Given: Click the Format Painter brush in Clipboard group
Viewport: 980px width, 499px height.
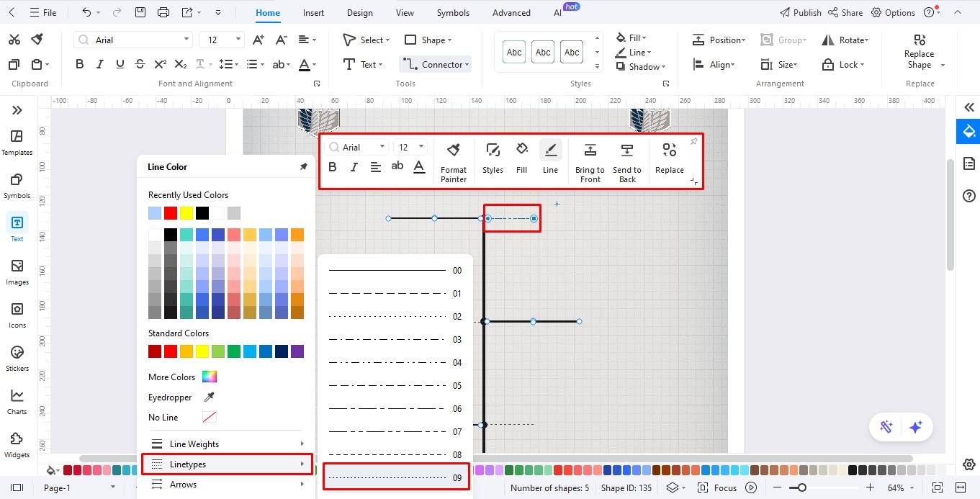Looking at the screenshot, I should pyautogui.click(x=37, y=40).
